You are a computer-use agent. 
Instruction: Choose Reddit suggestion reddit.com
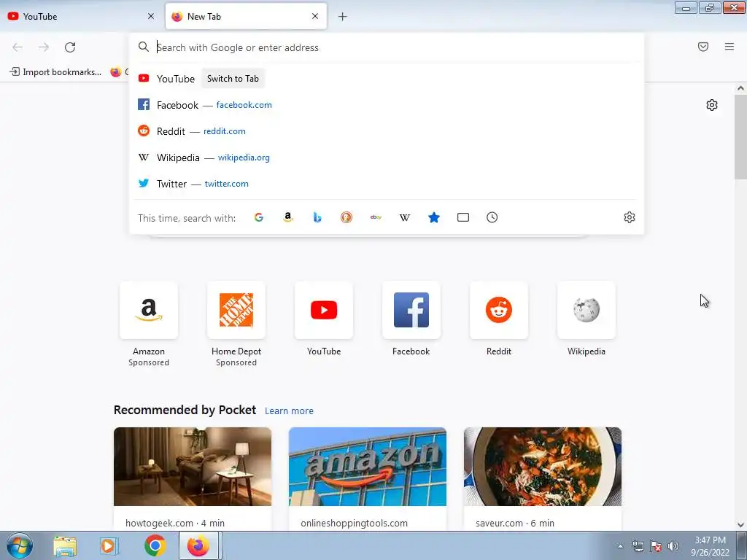tap(387, 131)
